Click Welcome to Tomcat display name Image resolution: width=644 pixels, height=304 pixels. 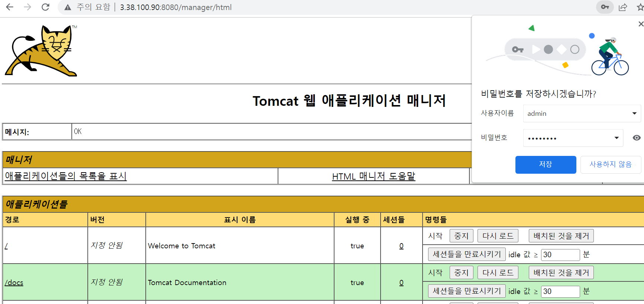click(182, 246)
